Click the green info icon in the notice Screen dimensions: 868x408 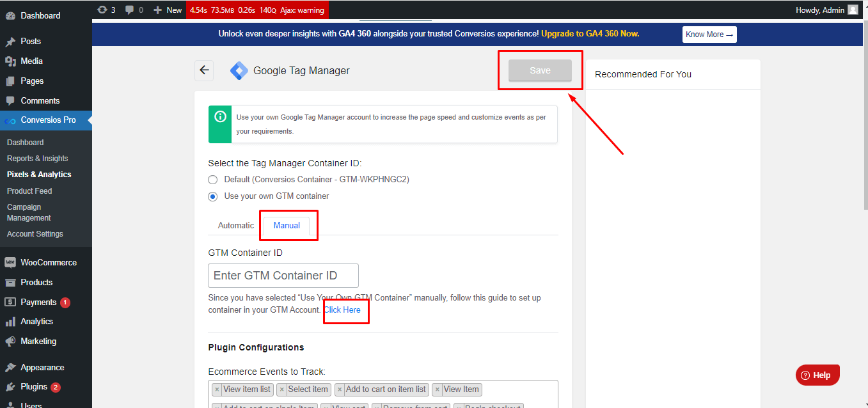220,116
